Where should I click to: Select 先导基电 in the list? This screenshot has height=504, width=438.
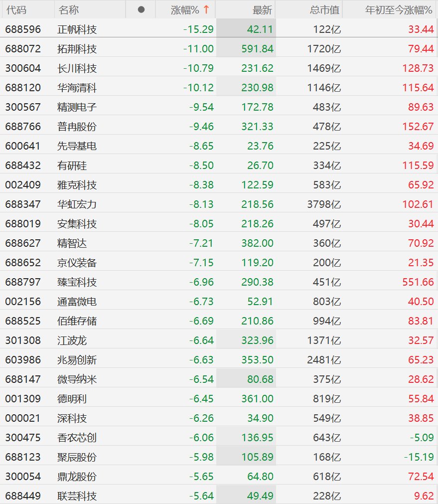(x=77, y=146)
